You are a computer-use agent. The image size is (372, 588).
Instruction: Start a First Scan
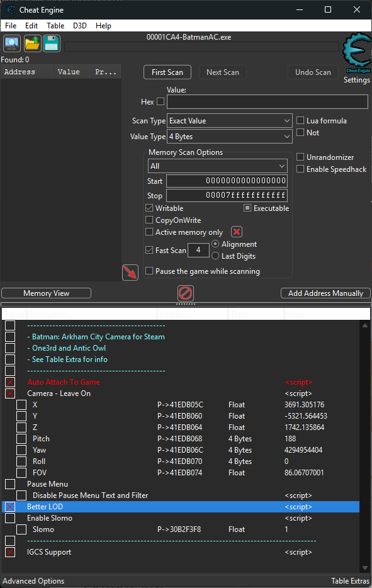click(167, 72)
